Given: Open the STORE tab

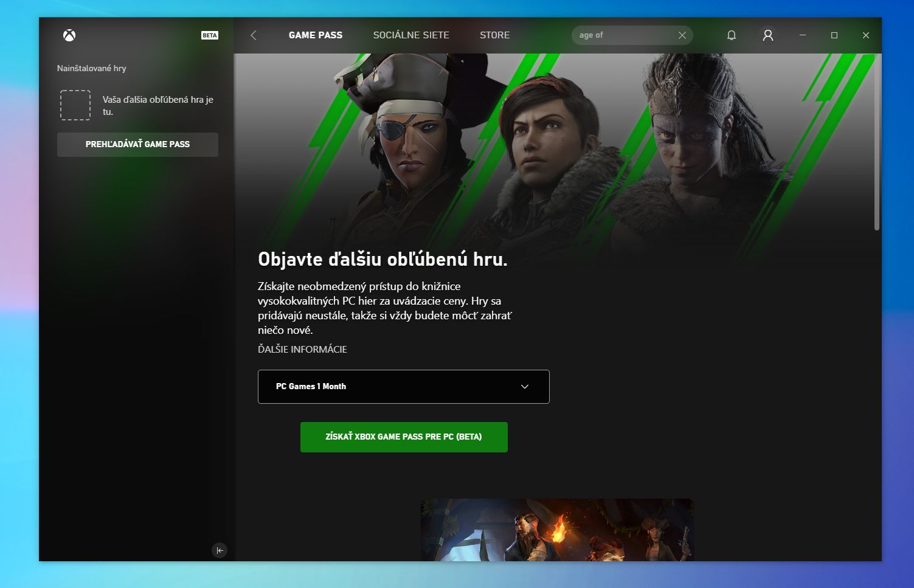Looking at the screenshot, I should 495,35.
